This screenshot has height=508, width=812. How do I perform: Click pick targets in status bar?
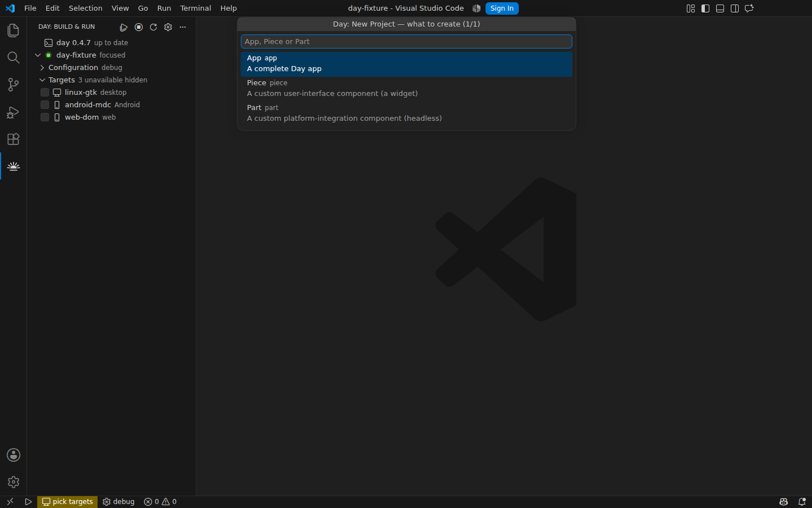67,502
